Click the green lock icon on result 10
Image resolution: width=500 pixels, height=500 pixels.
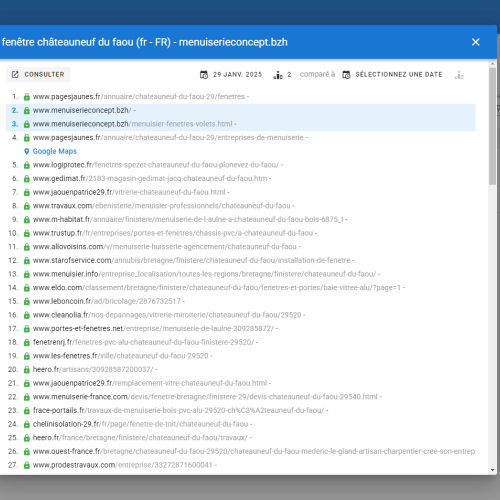pyautogui.click(x=27, y=234)
